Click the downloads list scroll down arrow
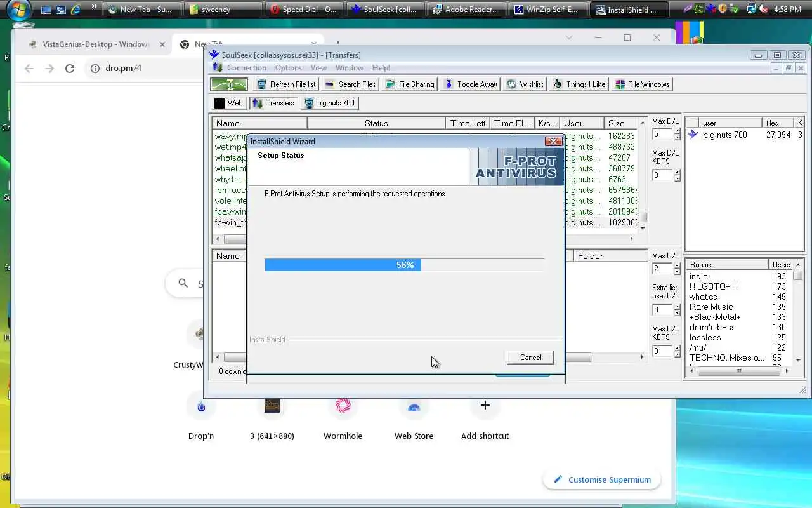This screenshot has width=812, height=508. click(x=643, y=229)
